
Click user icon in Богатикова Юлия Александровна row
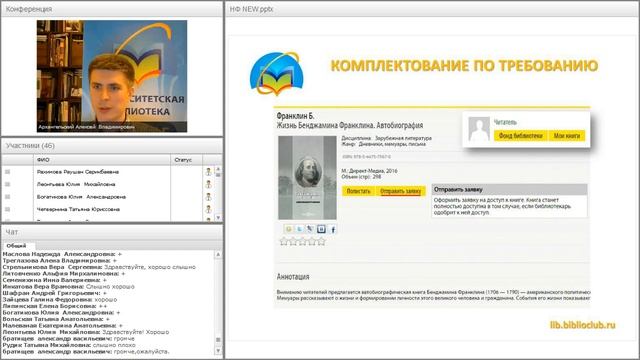tap(209, 197)
